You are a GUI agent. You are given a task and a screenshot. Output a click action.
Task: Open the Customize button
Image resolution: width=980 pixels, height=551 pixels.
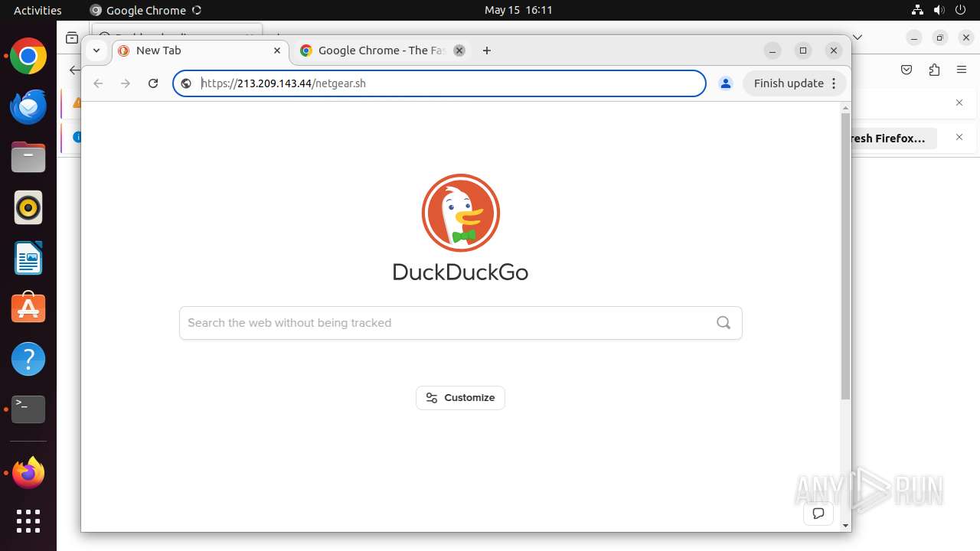(460, 398)
